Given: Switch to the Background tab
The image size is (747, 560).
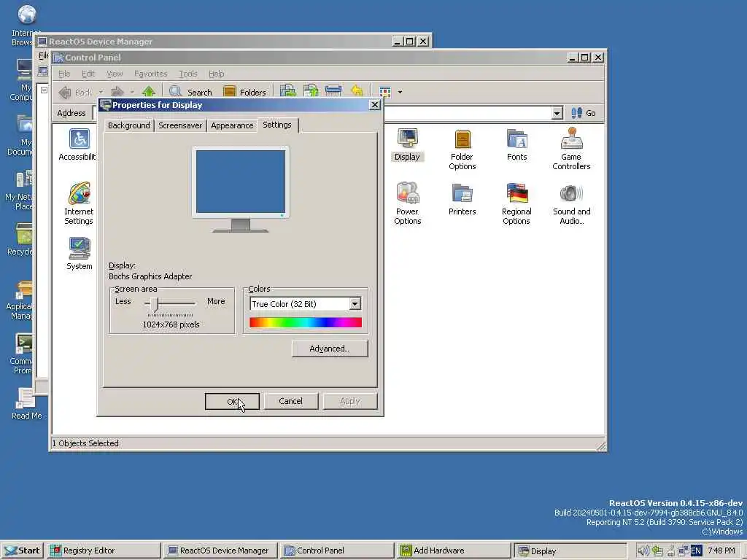Looking at the screenshot, I should (x=128, y=125).
